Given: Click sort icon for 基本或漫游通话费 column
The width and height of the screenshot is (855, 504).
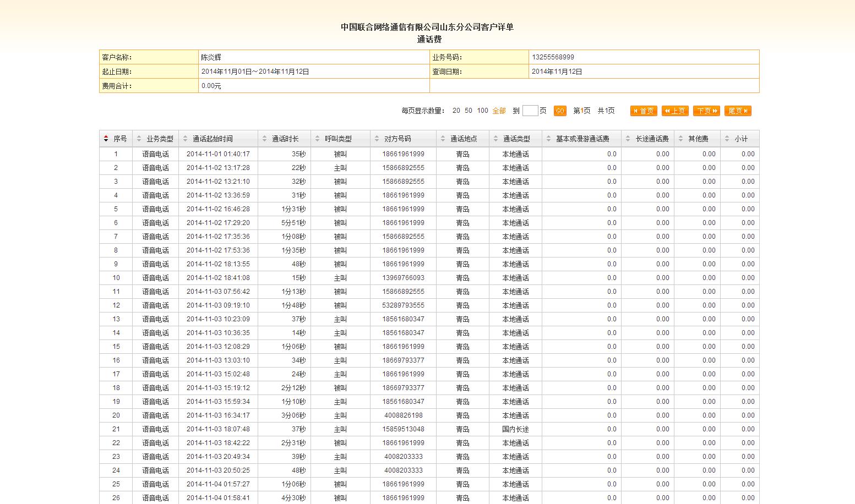Looking at the screenshot, I should pos(548,139).
